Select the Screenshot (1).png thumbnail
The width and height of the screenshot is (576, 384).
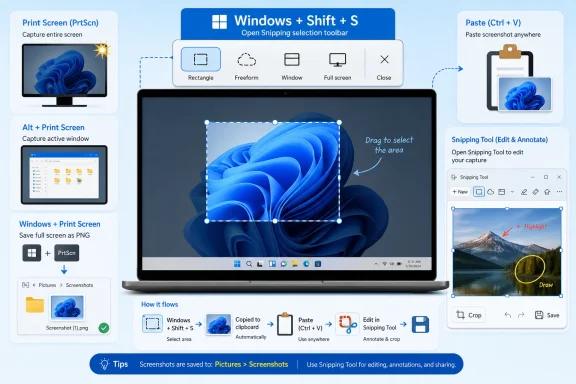point(67,308)
